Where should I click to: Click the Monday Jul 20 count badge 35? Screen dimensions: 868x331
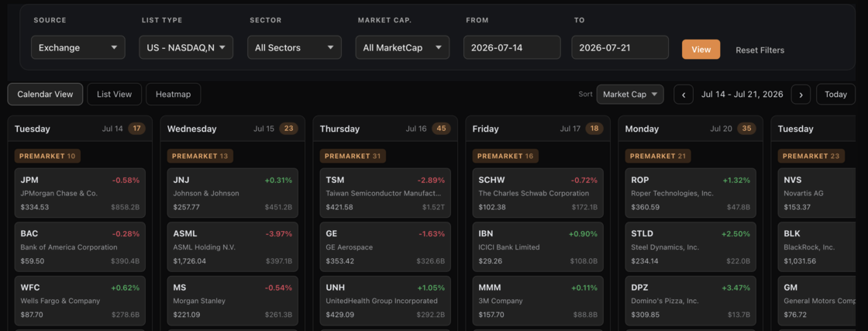coord(747,129)
